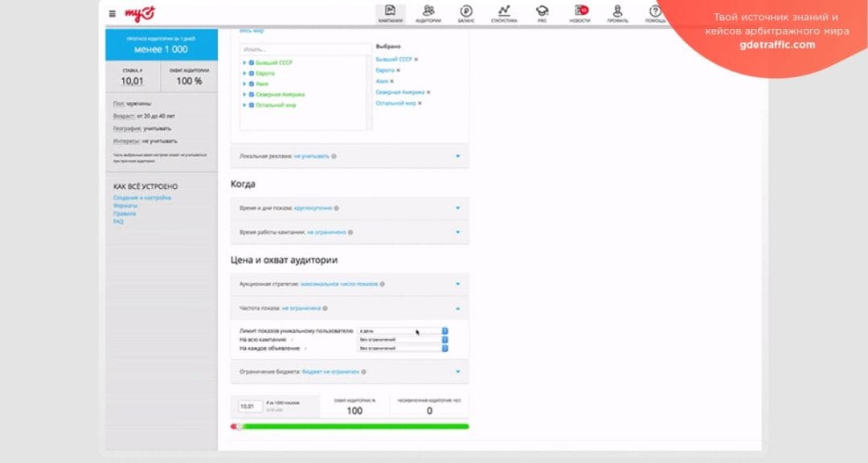Open the На всю кампанию limit dropdown
The height and width of the screenshot is (463, 868).
click(402, 339)
